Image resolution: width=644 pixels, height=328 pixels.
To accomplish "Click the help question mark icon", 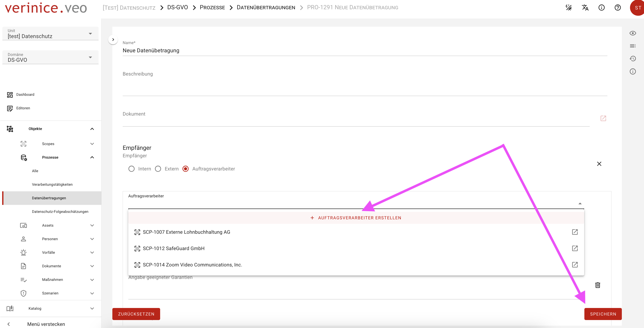I will [618, 8].
